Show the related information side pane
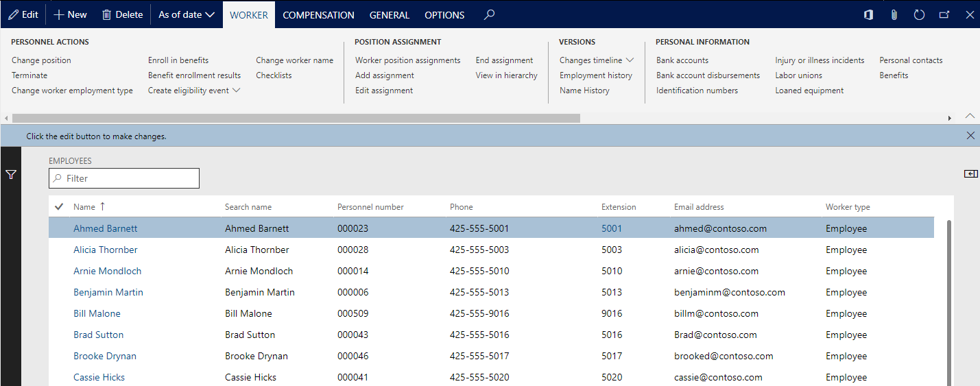Image resolution: width=980 pixels, height=386 pixels. point(970,174)
